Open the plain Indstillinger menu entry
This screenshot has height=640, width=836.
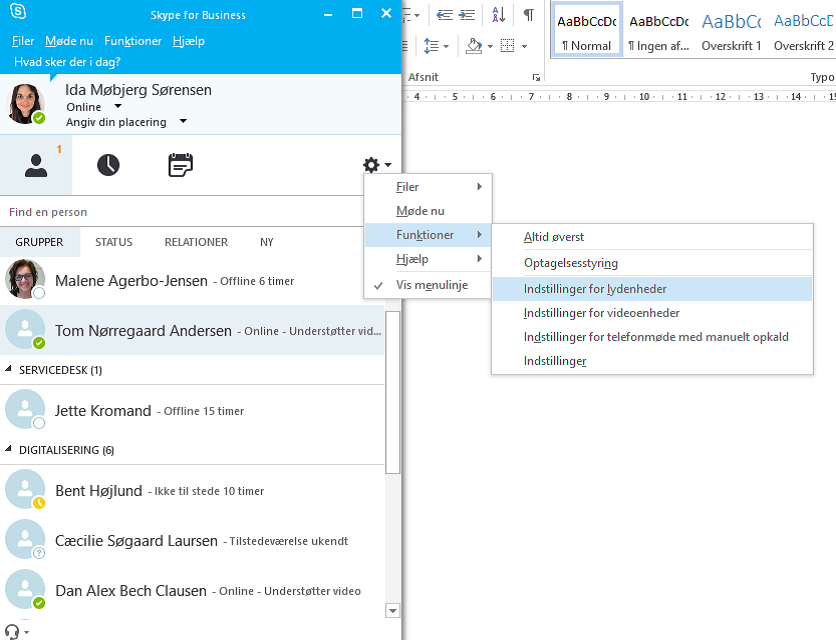coord(653,361)
